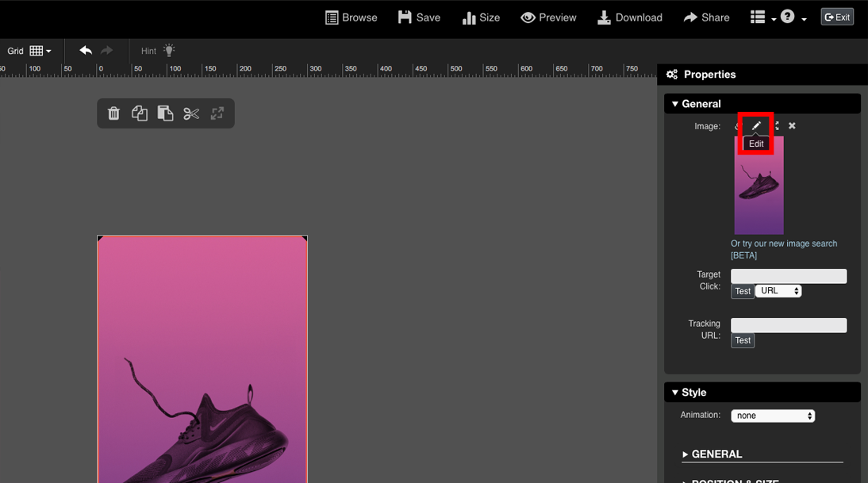Click Preview in the top bar

click(548, 17)
